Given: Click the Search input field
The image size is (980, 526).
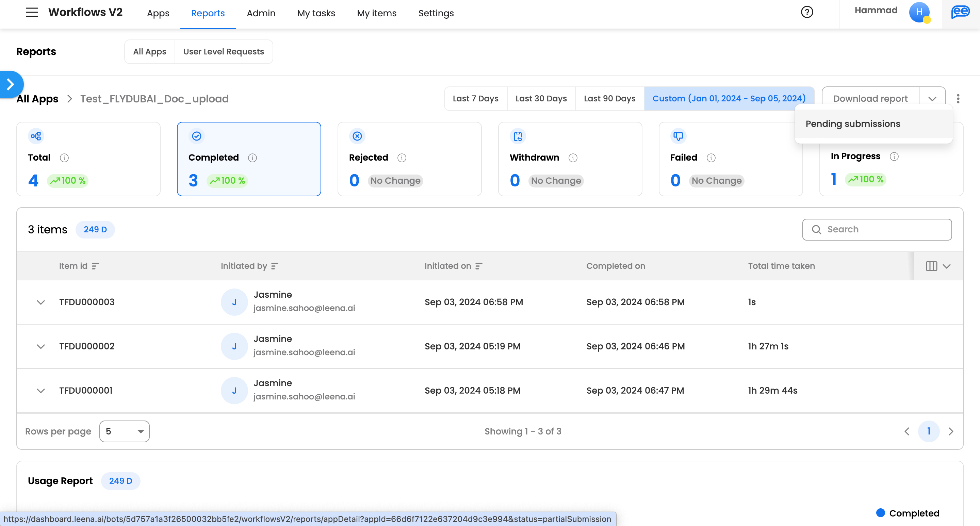Looking at the screenshot, I should [x=877, y=229].
